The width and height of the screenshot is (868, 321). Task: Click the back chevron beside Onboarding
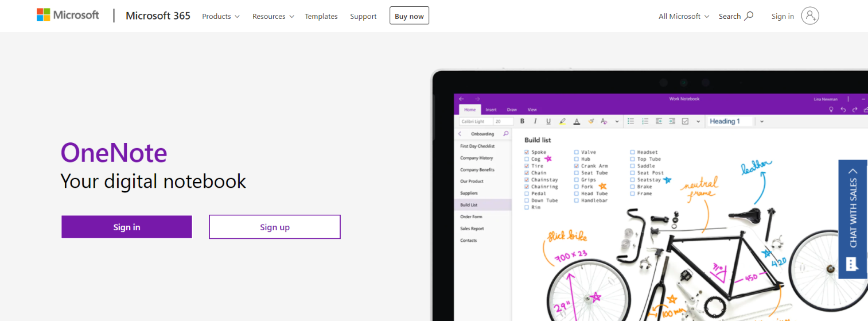(460, 134)
